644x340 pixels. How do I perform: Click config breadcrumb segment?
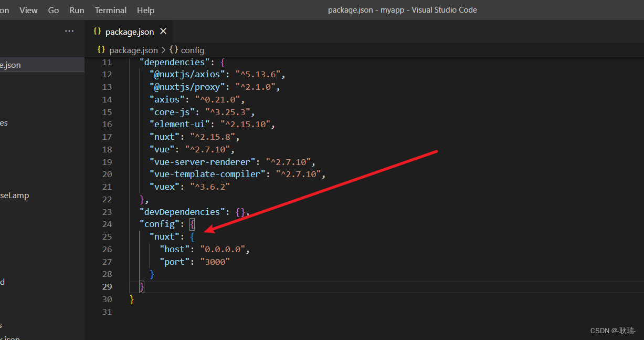(193, 50)
